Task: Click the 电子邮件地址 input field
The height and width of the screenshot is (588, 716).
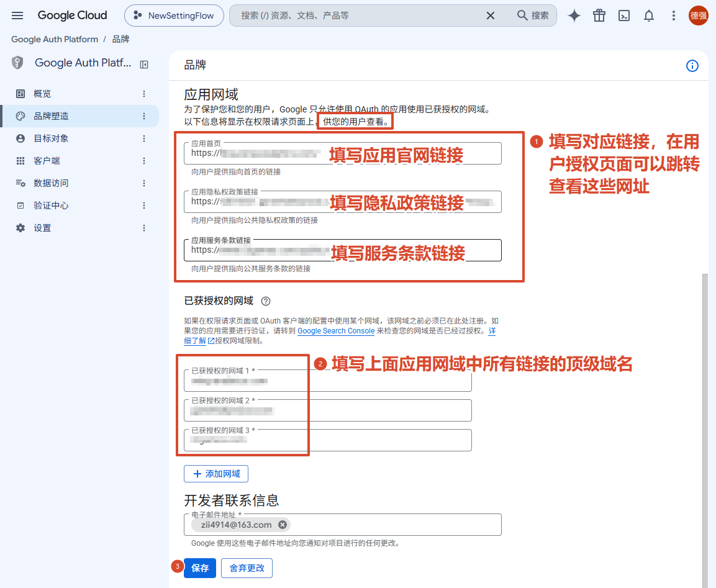Action: pyautogui.click(x=342, y=525)
